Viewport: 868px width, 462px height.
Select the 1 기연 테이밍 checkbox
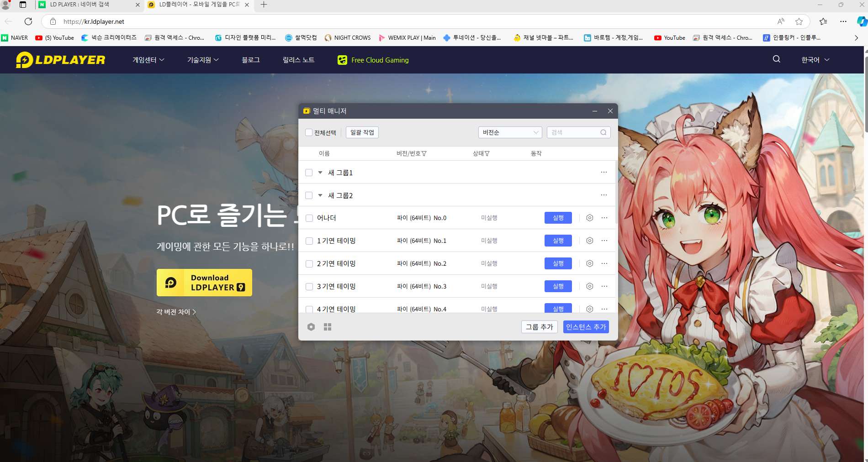309,241
